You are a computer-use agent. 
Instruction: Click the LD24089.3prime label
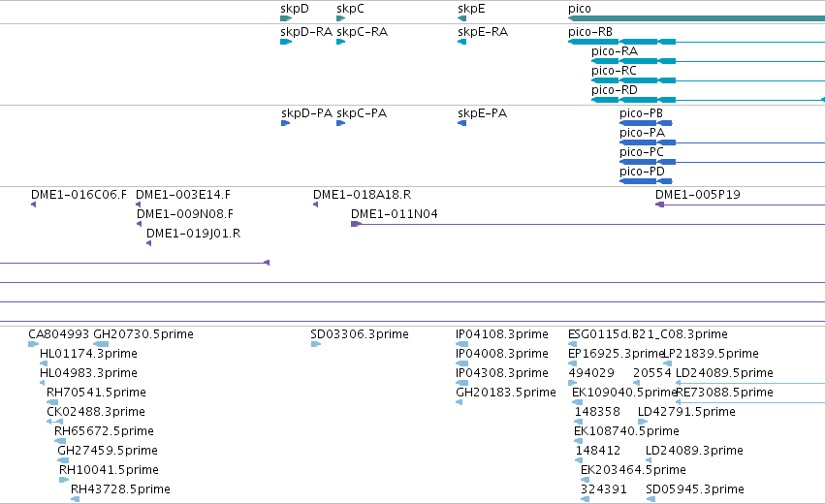694,451
